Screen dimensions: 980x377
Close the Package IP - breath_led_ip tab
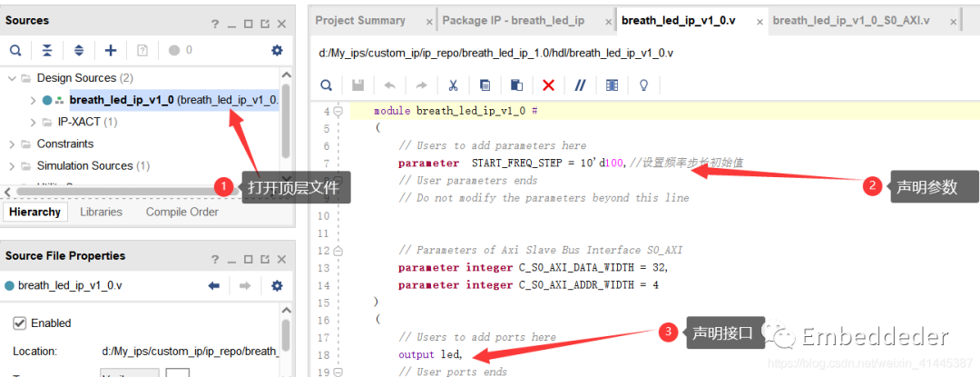(603, 21)
